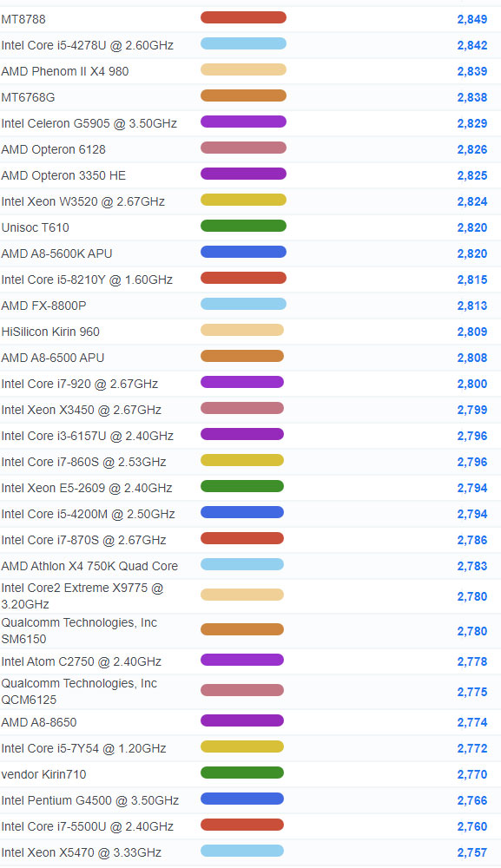The height and width of the screenshot is (868, 501).
Task: Click the score 2,757 for Intel Xeon X5470
Action: pos(472,852)
